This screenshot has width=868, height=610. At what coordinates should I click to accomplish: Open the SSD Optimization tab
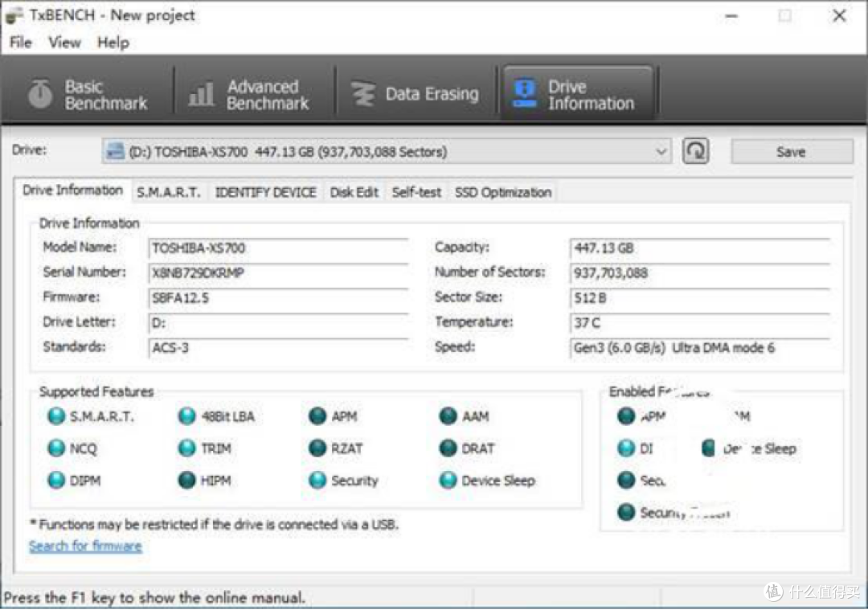[503, 193]
